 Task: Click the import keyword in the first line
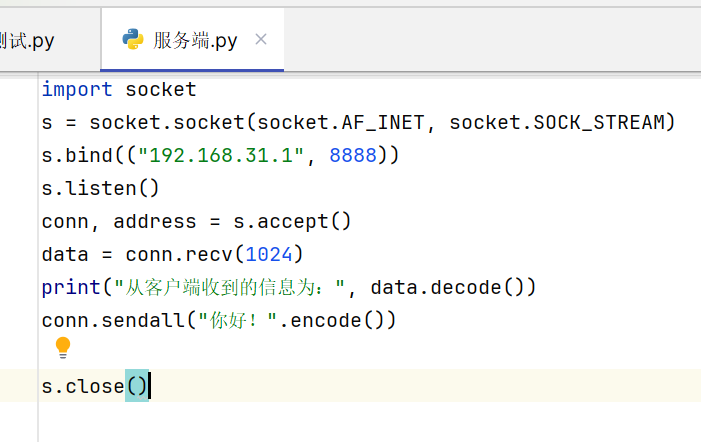tap(77, 90)
